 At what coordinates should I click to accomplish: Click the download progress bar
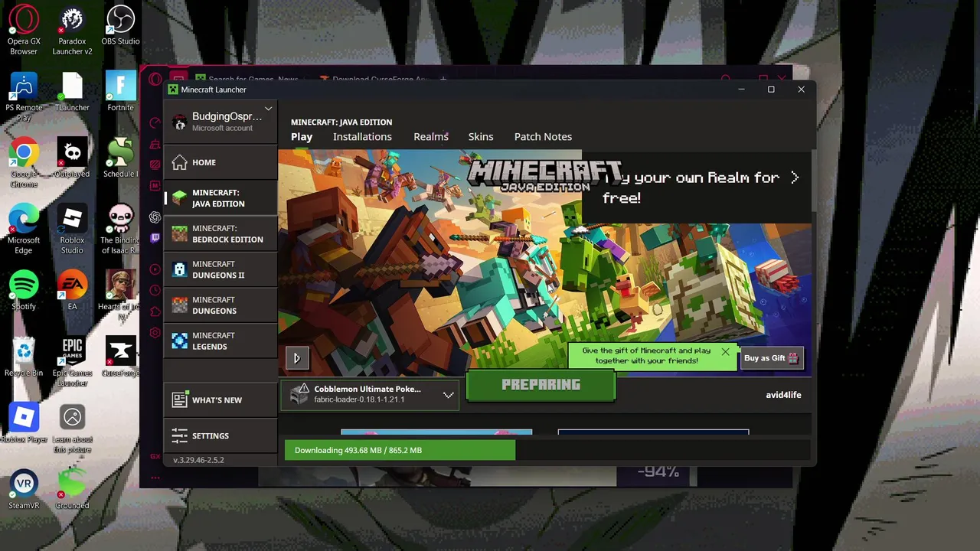[547, 450]
